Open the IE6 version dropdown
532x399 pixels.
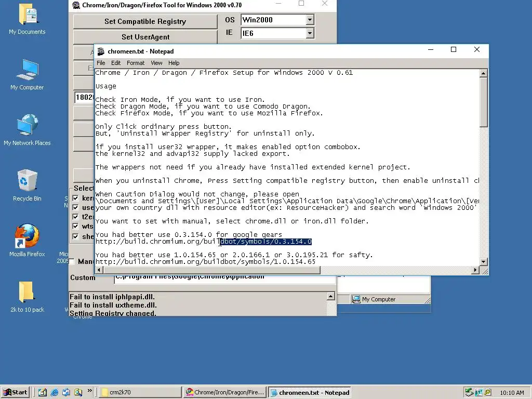coord(310,33)
